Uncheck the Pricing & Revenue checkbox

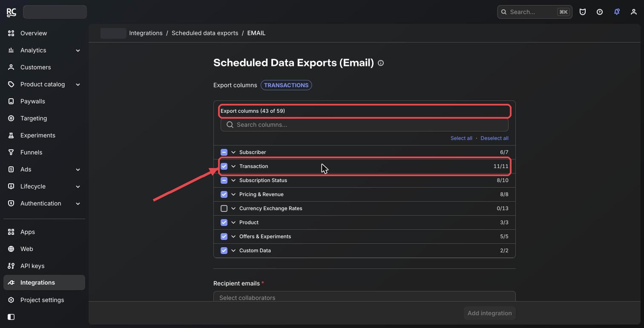point(224,194)
